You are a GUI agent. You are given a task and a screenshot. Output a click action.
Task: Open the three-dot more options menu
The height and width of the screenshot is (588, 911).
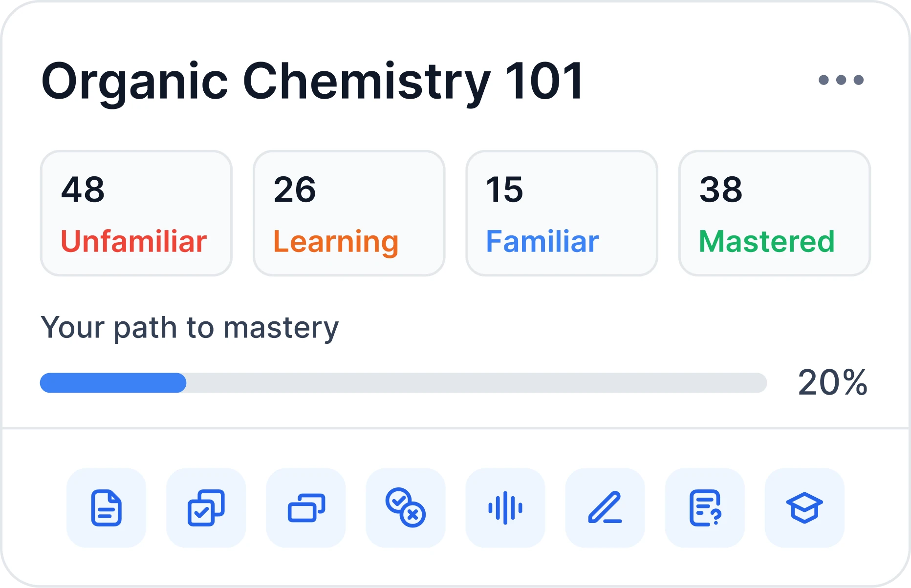coord(841,80)
